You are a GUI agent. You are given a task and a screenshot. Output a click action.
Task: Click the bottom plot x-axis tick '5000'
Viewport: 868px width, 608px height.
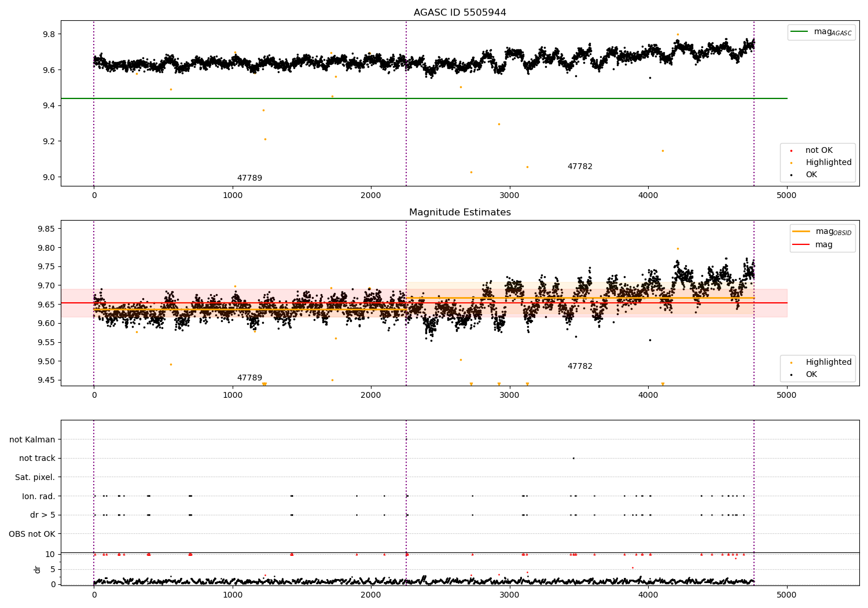786,595
